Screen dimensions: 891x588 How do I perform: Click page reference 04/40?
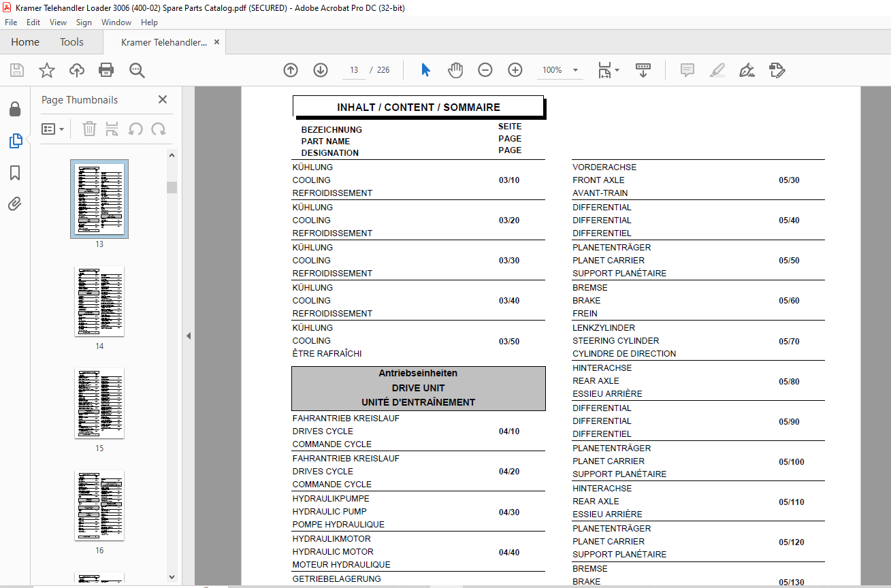[x=508, y=553]
